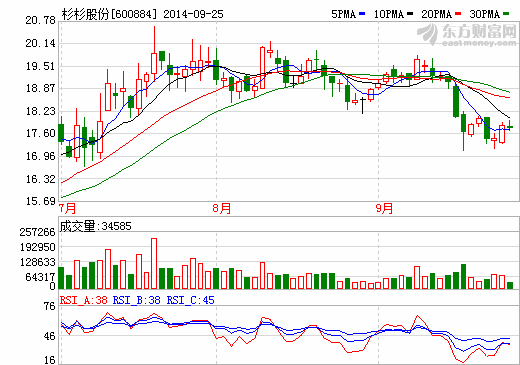Click the 10PMA black legend swatch
The width and height of the screenshot is (520, 365).
point(410,14)
